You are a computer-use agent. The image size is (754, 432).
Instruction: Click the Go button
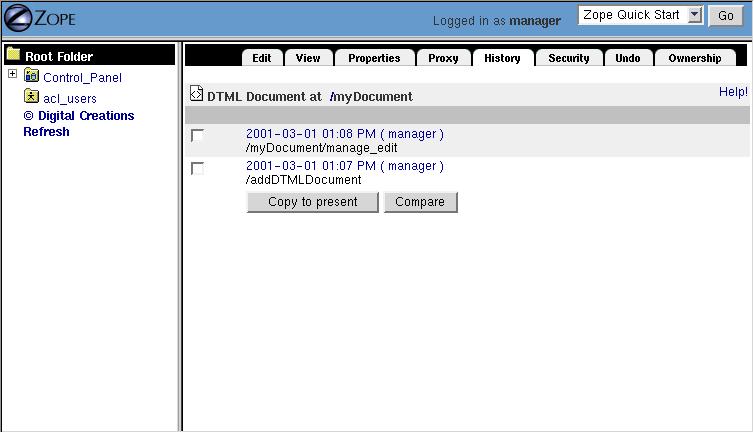click(x=725, y=16)
